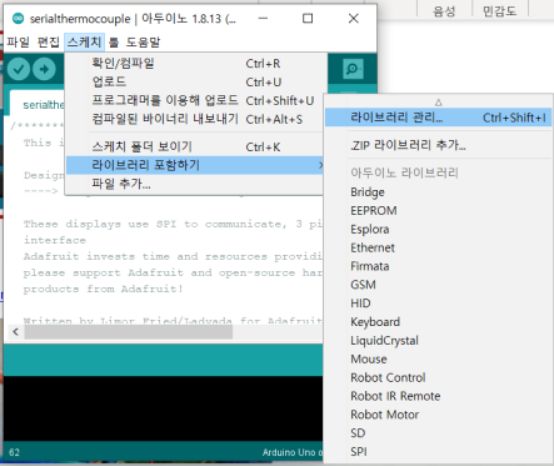Include the SPI library

pos(438,452)
